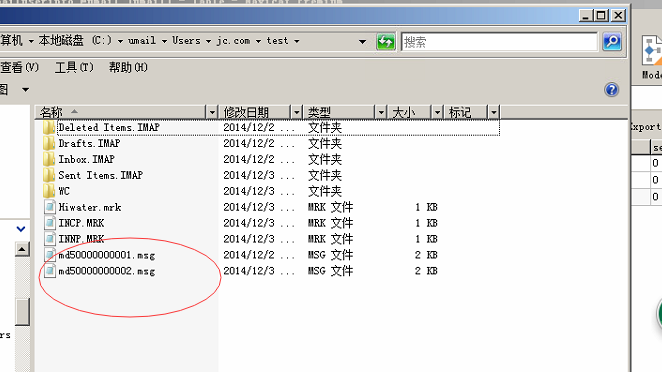The height and width of the screenshot is (372, 662).
Task: Sort by the 大小 column header
Action: 409,112
